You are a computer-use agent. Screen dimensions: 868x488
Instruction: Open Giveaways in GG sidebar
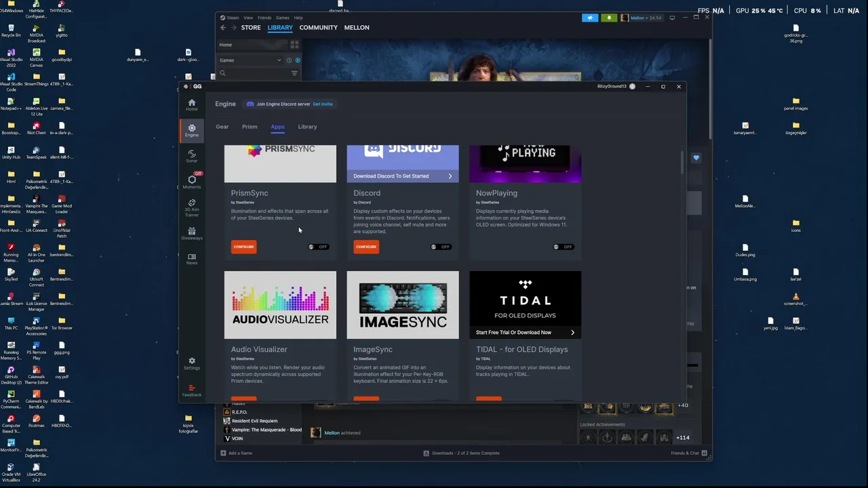click(192, 233)
